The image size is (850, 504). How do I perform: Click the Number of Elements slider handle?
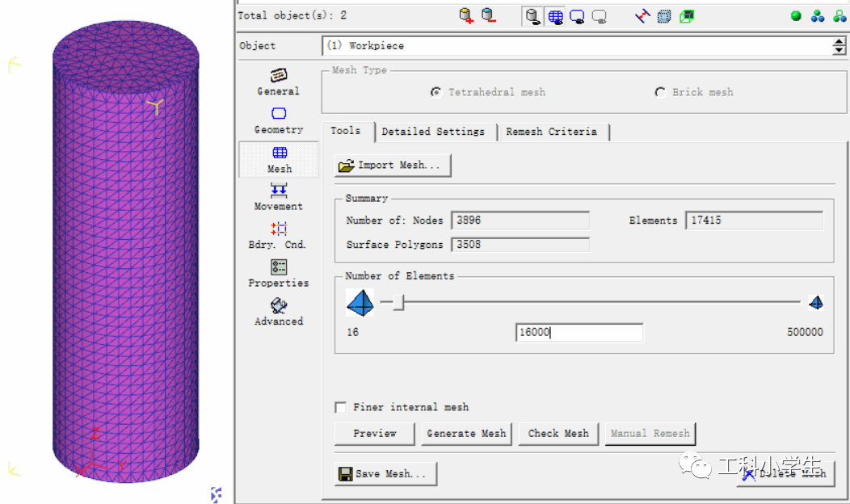398,302
